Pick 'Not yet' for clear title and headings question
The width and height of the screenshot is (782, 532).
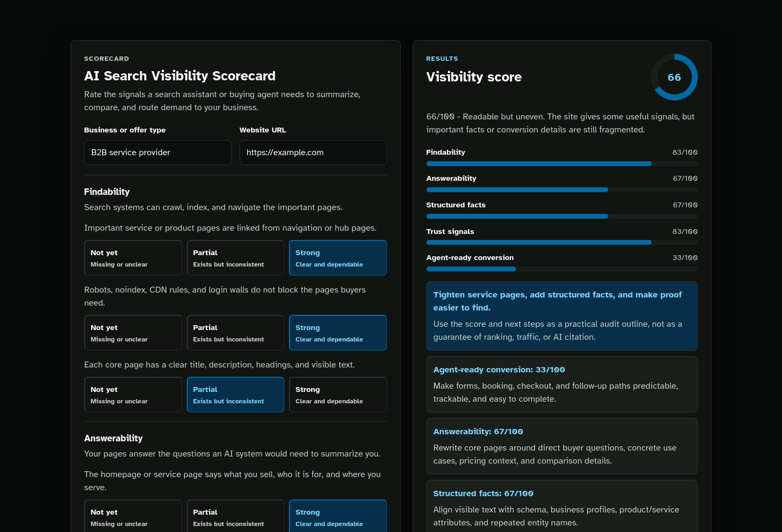133,395
